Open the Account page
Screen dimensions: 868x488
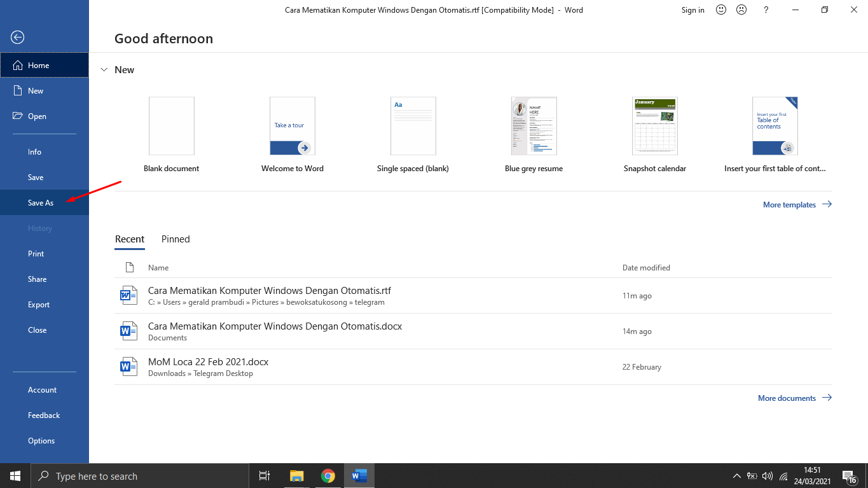45,389
